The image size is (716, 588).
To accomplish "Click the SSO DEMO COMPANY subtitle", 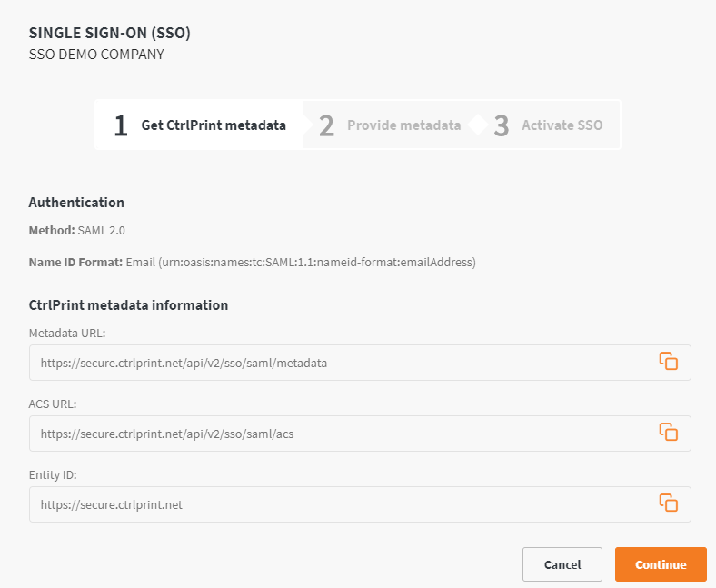I will [x=96, y=55].
